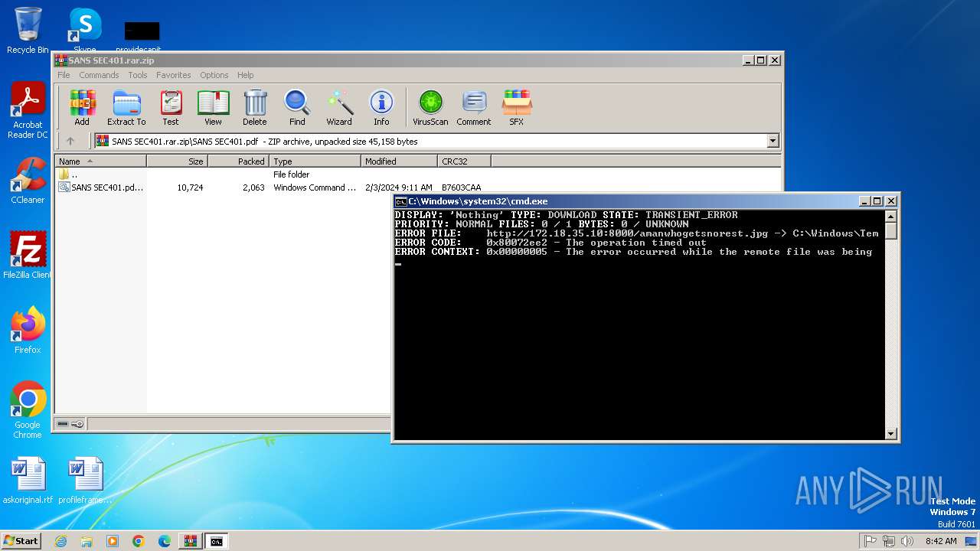This screenshot has height=551, width=980.
Task: Open the Commands menu
Action: click(99, 75)
